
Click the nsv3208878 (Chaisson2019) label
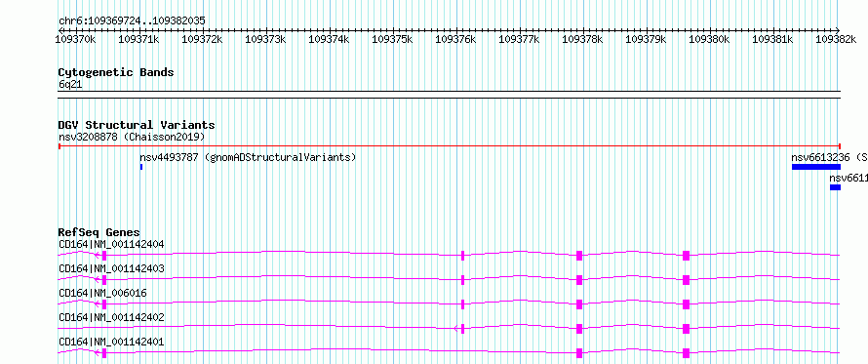coord(132,137)
